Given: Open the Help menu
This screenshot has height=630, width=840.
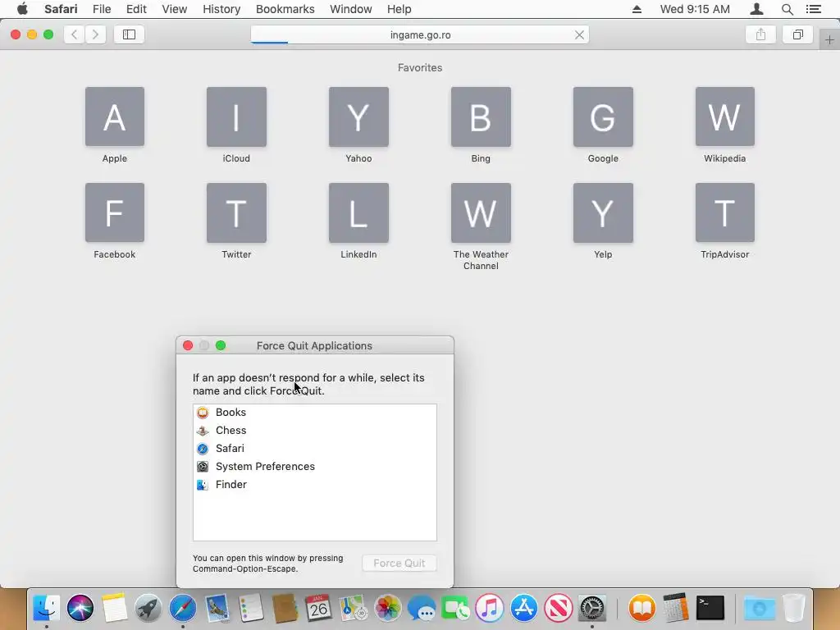Looking at the screenshot, I should (x=399, y=9).
